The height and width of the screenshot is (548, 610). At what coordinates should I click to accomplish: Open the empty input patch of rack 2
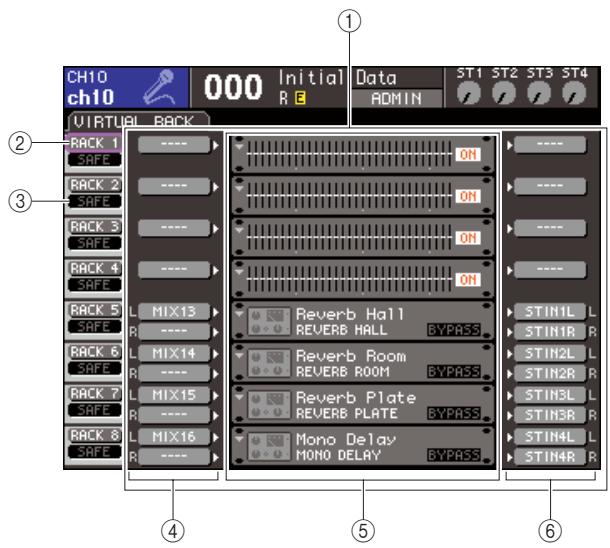[174, 186]
